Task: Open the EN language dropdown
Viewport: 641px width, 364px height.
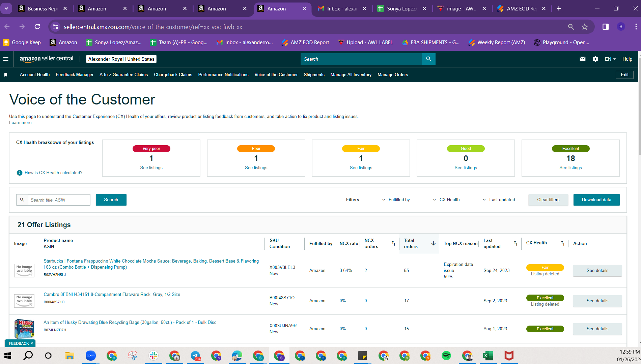Action: coord(610,59)
